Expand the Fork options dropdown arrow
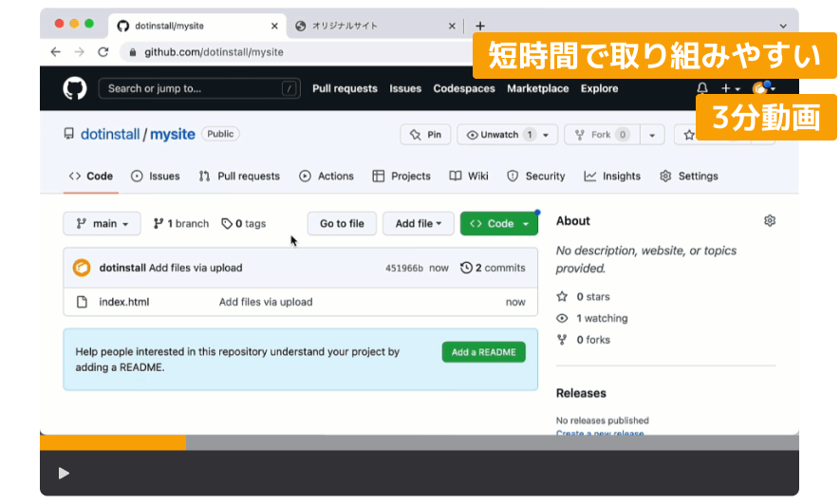Viewport: 840px width, 504px height. (x=652, y=135)
